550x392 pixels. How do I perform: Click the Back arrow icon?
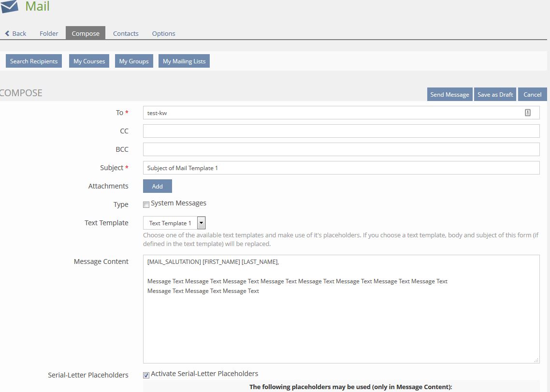(7, 33)
